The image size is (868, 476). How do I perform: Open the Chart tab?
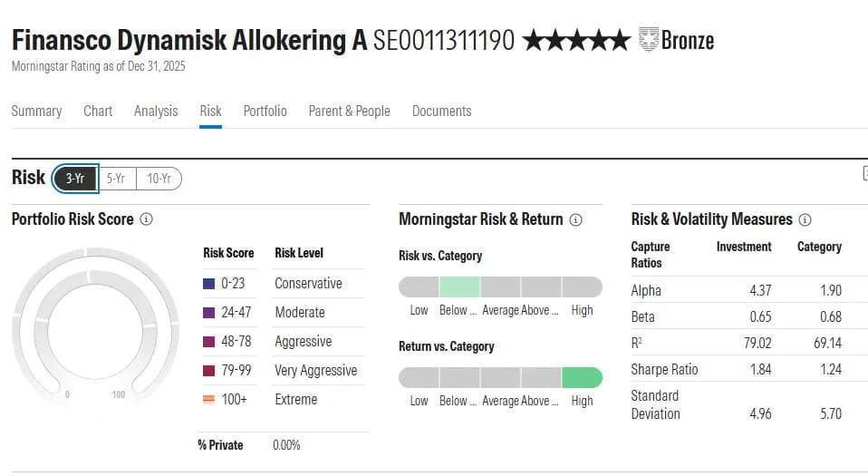[98, 111]
